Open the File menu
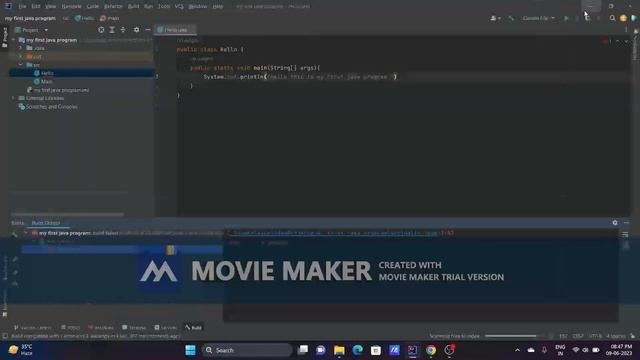 coord(22,7)
